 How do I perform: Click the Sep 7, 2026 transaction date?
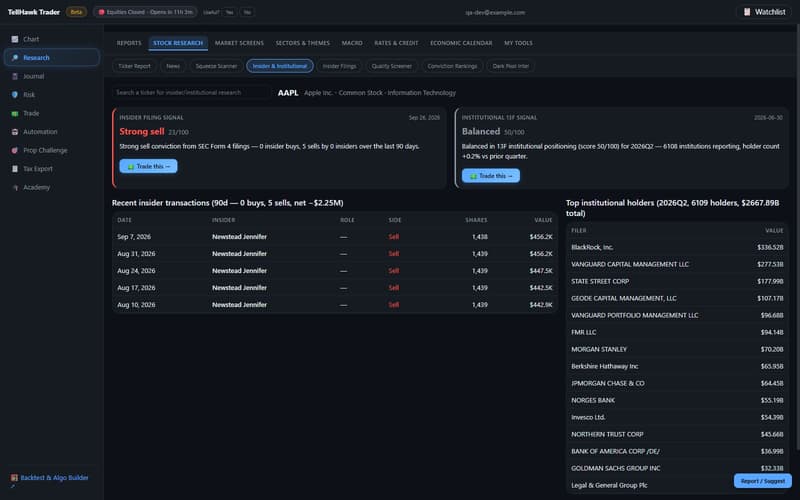134,237
